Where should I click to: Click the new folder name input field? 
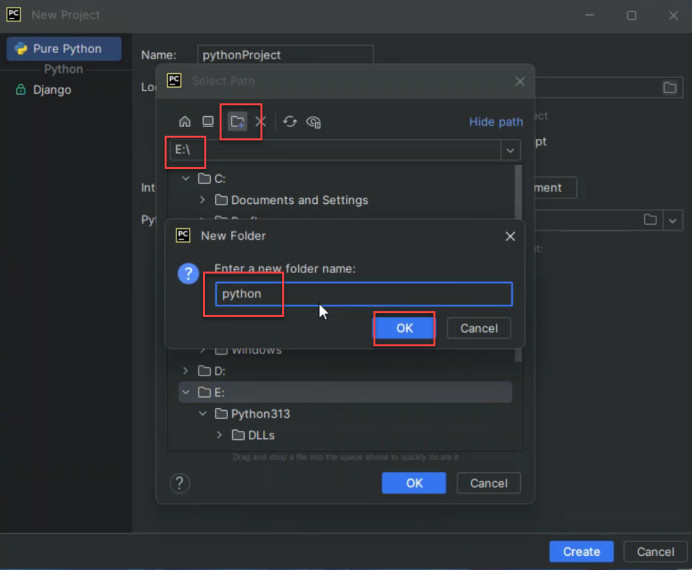click(x=363, y=294)
